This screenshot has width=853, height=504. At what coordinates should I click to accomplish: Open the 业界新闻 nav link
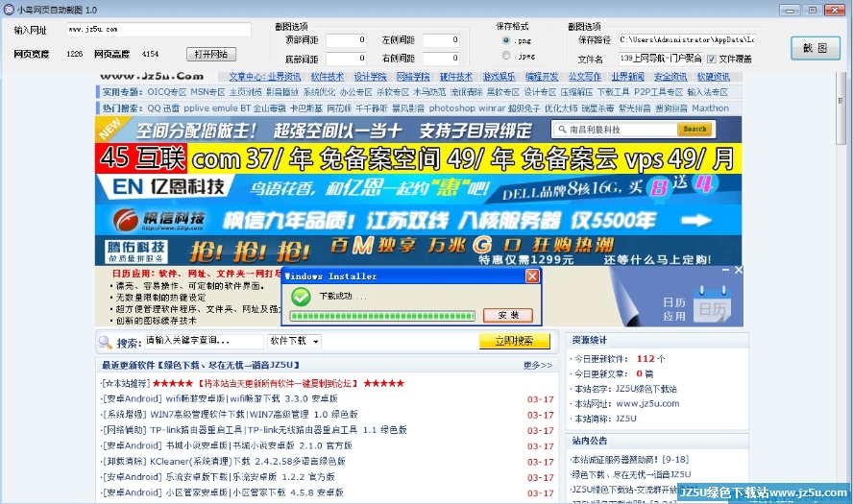point(627,77)
